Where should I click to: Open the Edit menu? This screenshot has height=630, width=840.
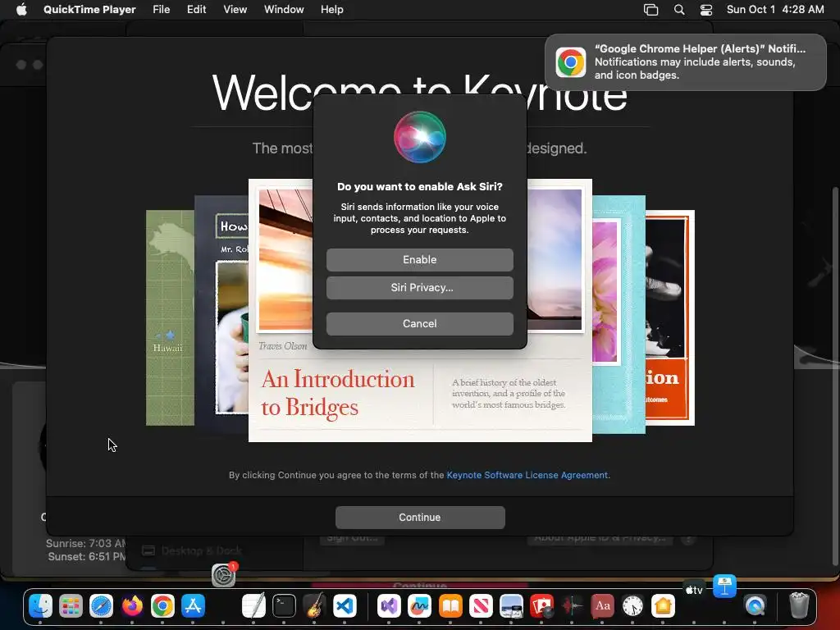pos(197,10)
